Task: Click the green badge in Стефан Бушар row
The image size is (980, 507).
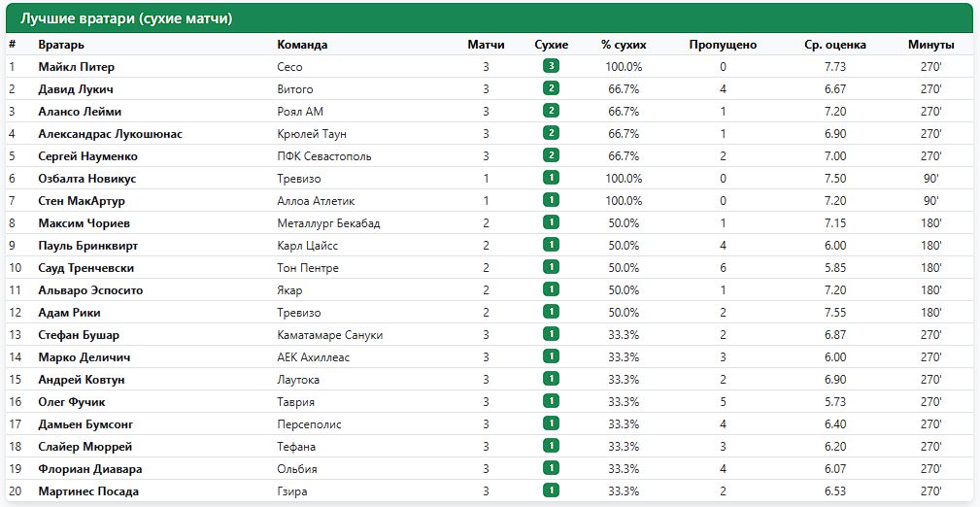Action: click(552, 334)
